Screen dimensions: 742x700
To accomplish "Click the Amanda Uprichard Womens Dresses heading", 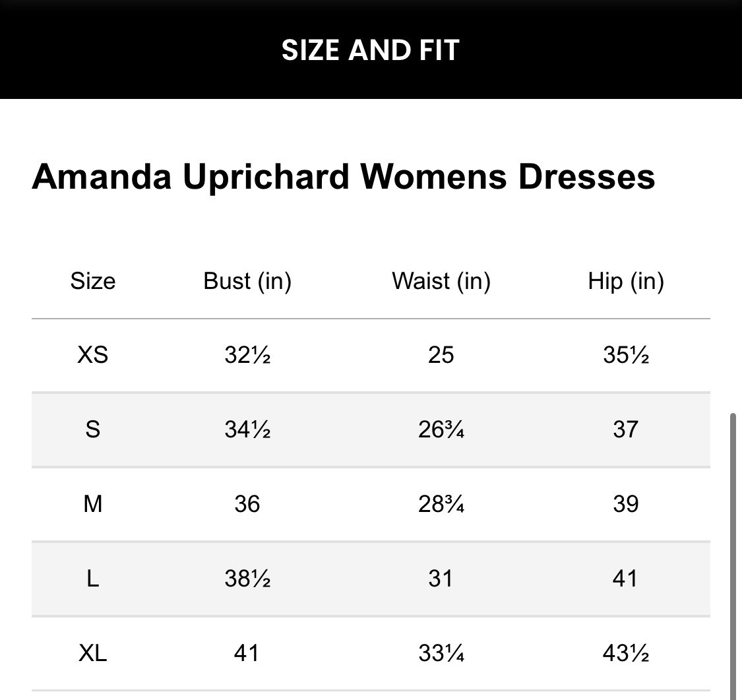I will pyautogui.click(x=343, y=176).
